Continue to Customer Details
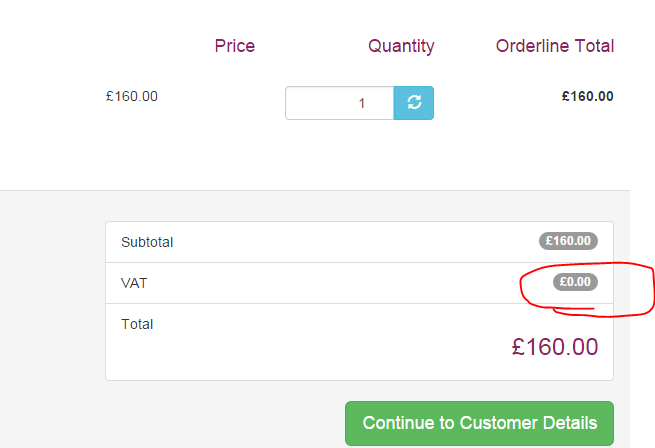This screenshot has height=448, width=655. [479, 423]
